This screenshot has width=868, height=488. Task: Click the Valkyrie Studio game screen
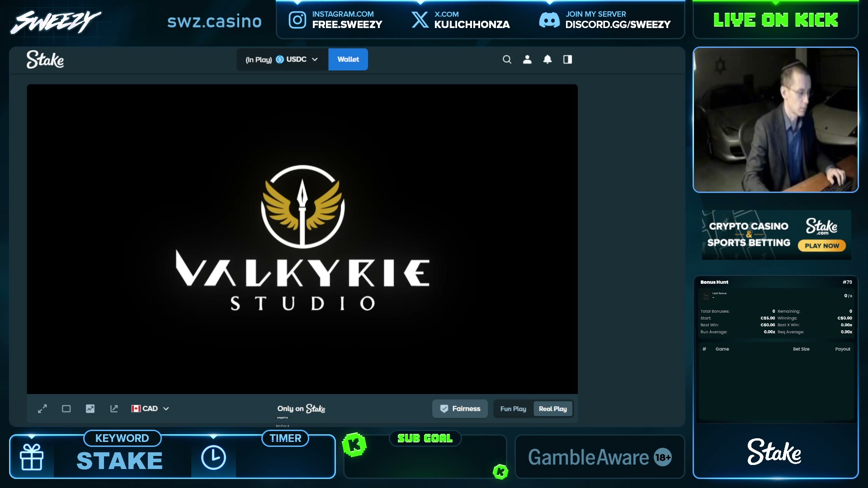[302, 239]
